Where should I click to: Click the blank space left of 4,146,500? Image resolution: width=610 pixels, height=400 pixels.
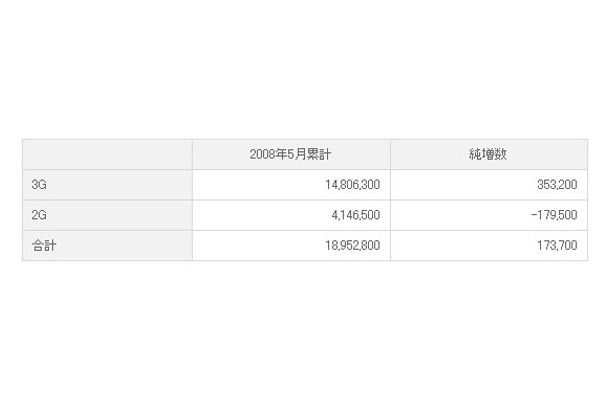tap(262, 215)
